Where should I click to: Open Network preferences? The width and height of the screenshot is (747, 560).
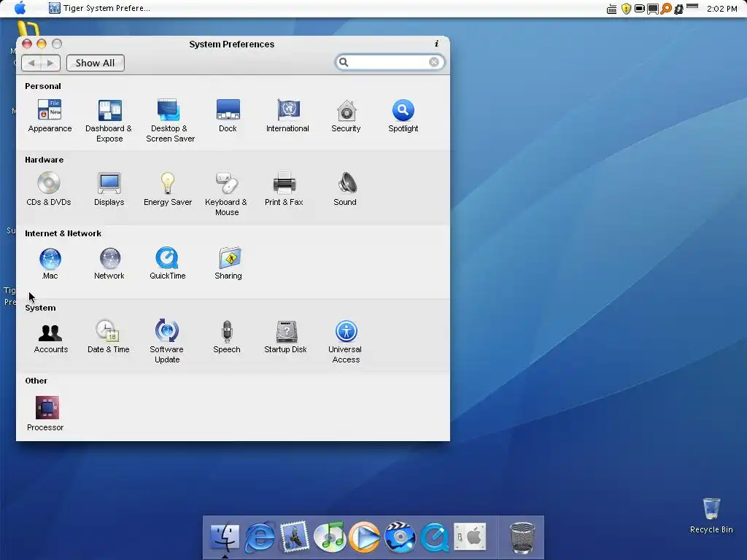tap(109, 263)
